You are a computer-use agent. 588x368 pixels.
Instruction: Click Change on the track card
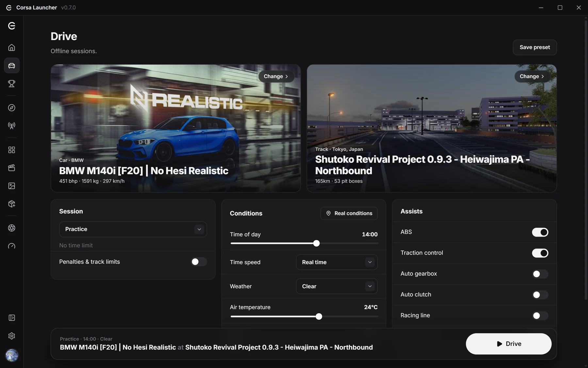pyautogui.click(x=532, y=76)
